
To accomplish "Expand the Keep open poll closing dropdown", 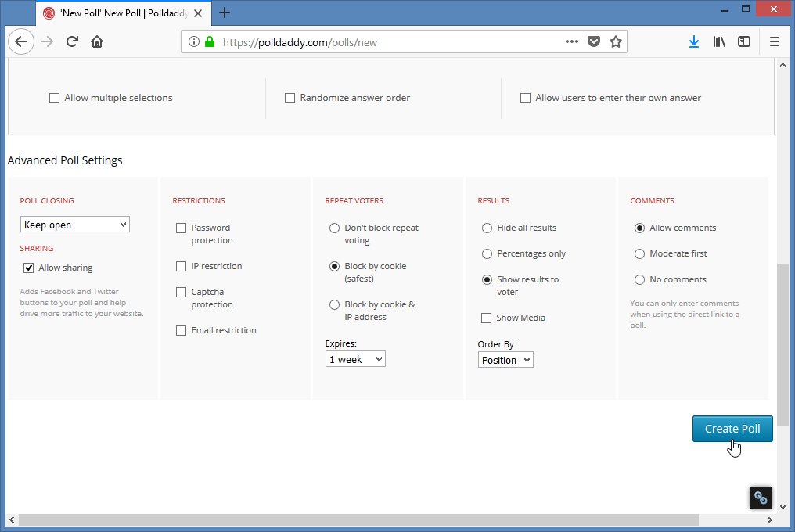I will 75,225.
